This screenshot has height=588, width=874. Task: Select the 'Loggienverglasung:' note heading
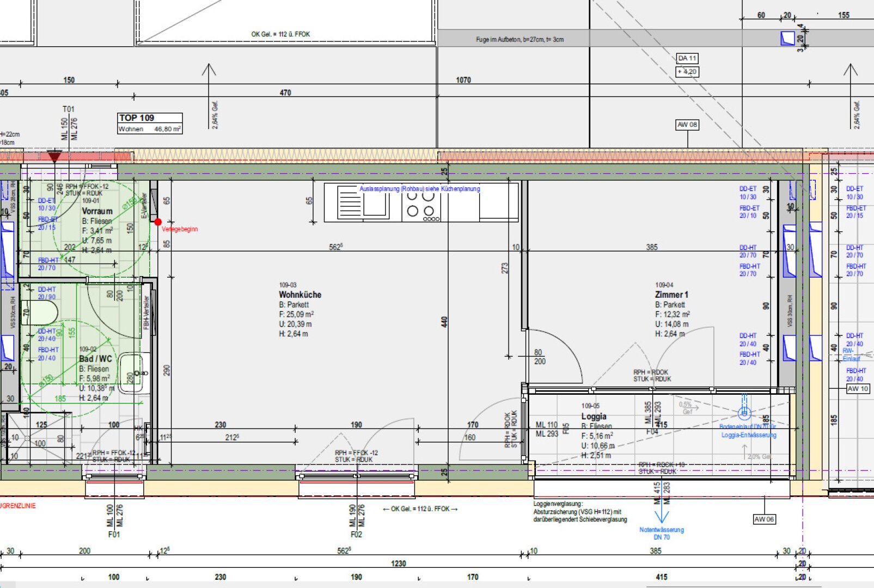(x=558, y=504)
